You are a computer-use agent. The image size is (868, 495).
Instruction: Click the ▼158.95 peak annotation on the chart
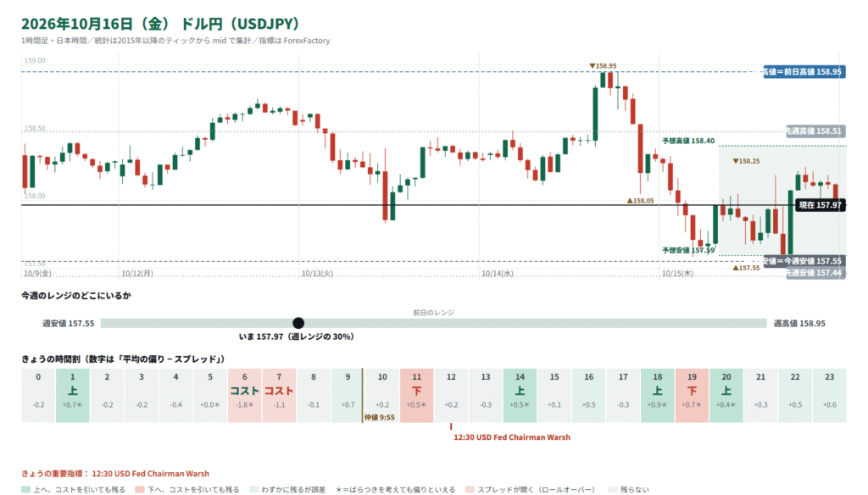click(603, 66)
